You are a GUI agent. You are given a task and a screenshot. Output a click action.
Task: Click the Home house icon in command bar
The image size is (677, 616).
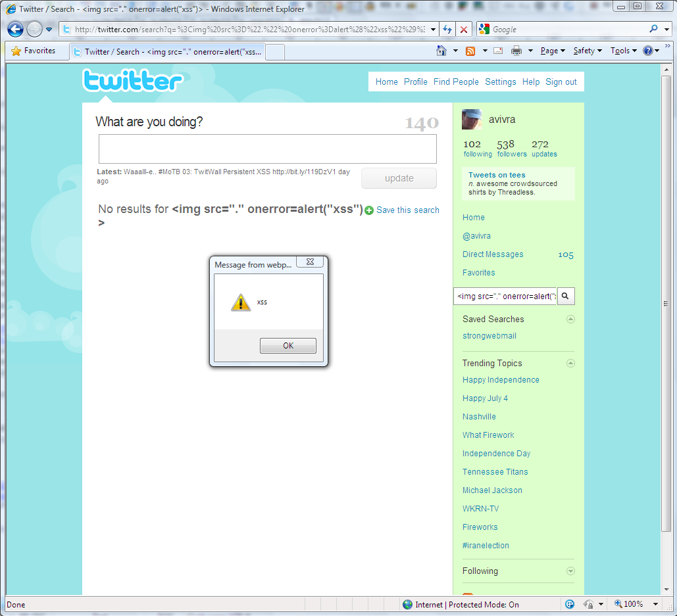[441, 51]
